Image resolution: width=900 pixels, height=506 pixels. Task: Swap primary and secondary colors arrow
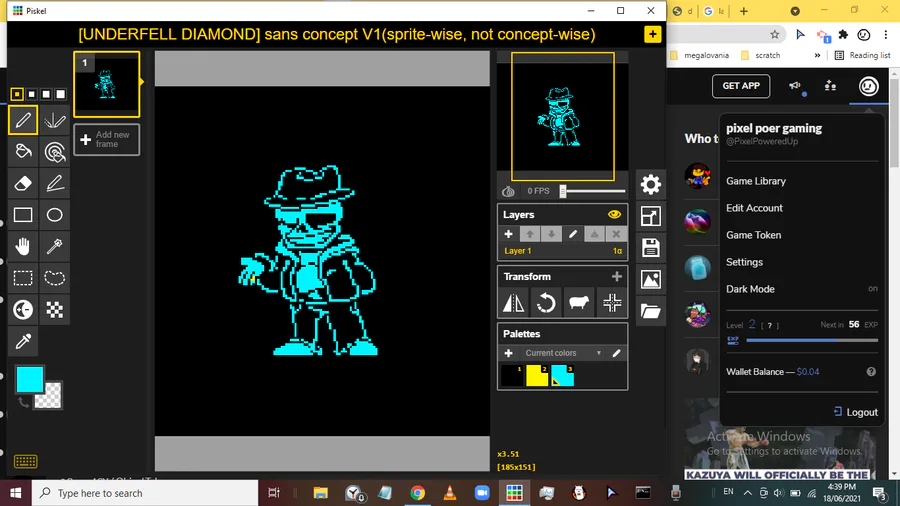(23, 402)
